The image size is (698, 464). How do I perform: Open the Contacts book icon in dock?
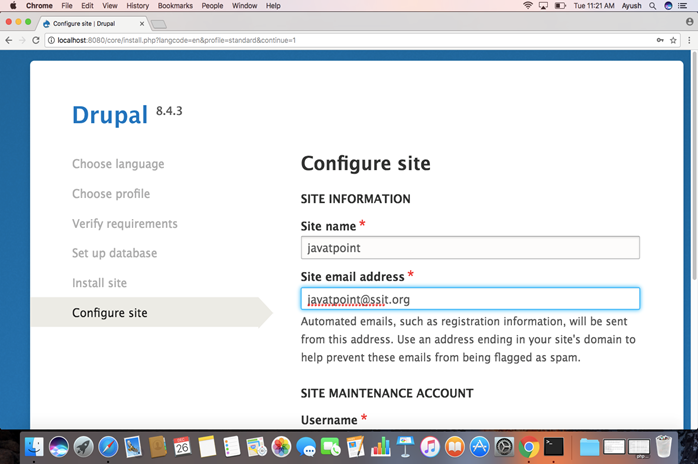(x=158, y=447)
